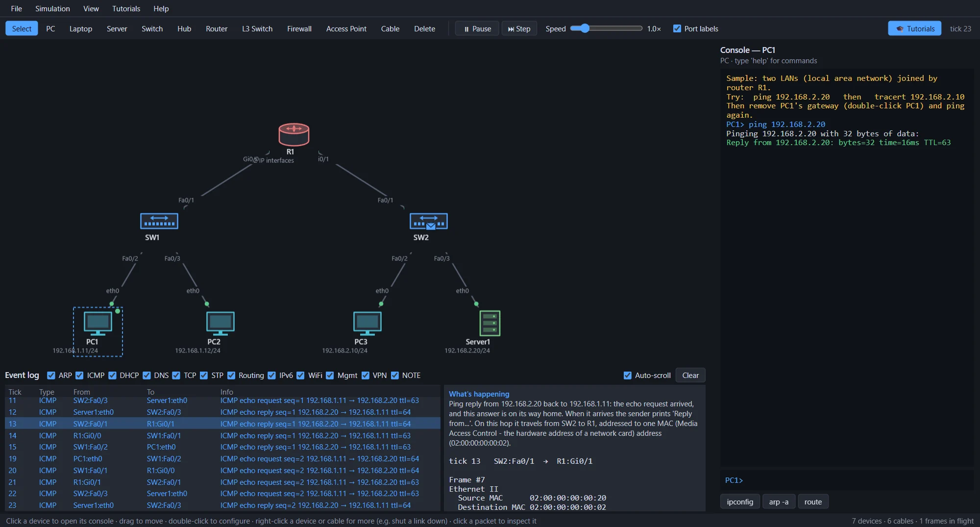Step the simulation forward one tick
This screenshot has width=980, height=527.
point(519,28)
